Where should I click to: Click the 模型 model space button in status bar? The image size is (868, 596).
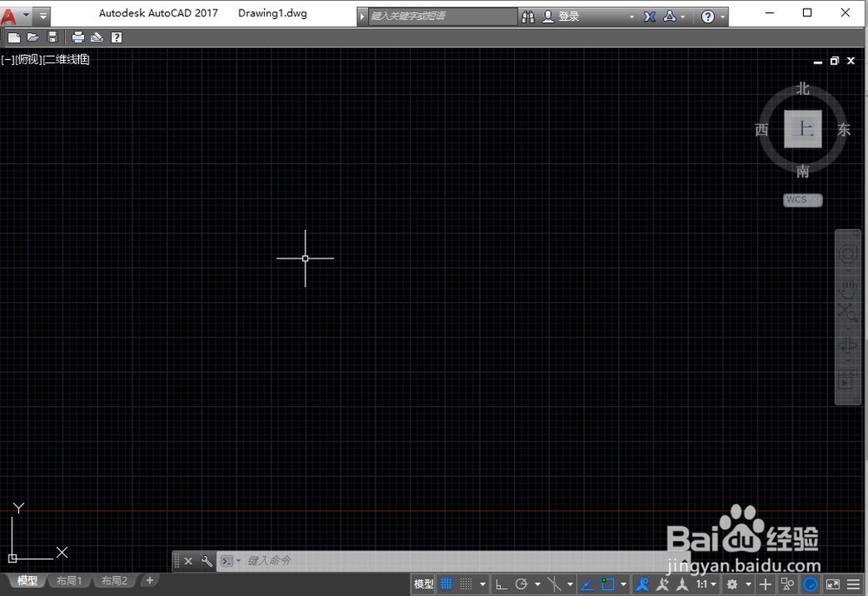(424, 584)
